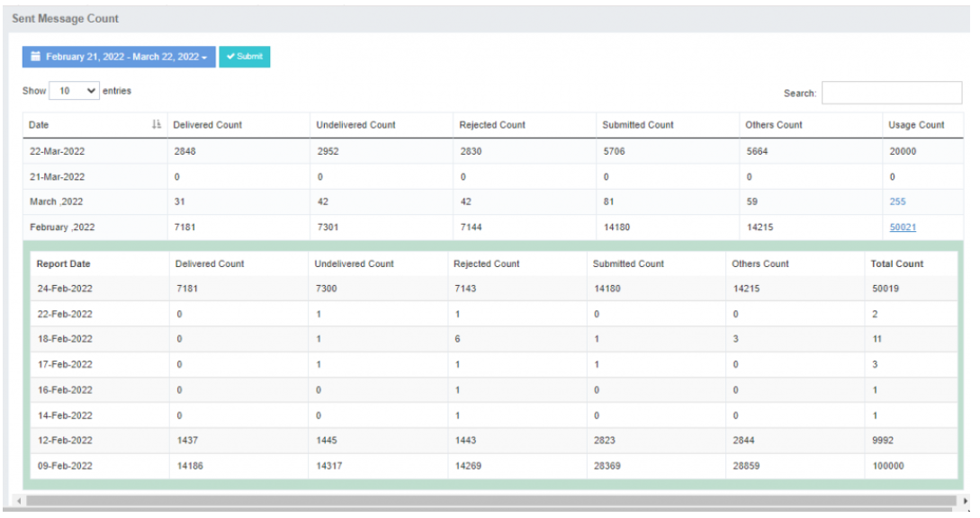Open the 255 usage count link for March
The image size is (980, 518).
pos(897,202)
